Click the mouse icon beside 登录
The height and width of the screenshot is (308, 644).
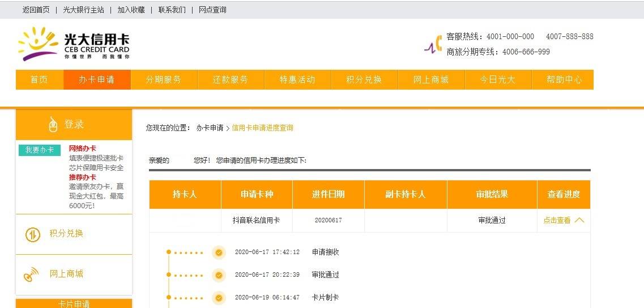coord(53,125)
